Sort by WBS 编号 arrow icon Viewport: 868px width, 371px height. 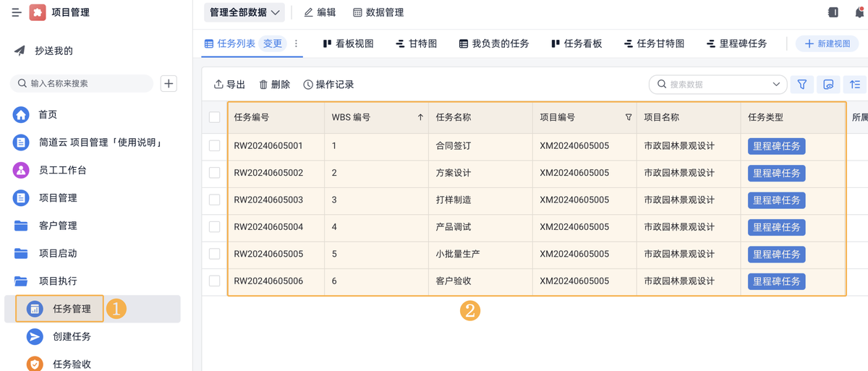420,117
